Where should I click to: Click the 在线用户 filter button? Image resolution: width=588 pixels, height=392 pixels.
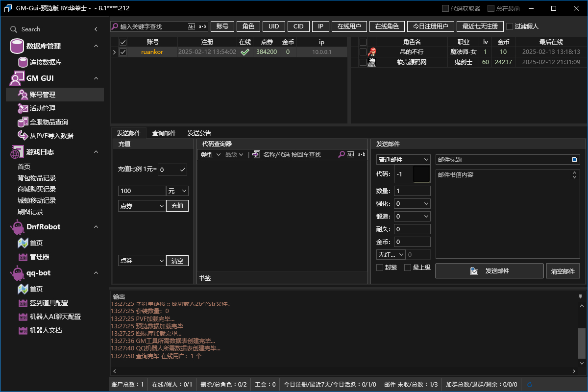[349, 26]
